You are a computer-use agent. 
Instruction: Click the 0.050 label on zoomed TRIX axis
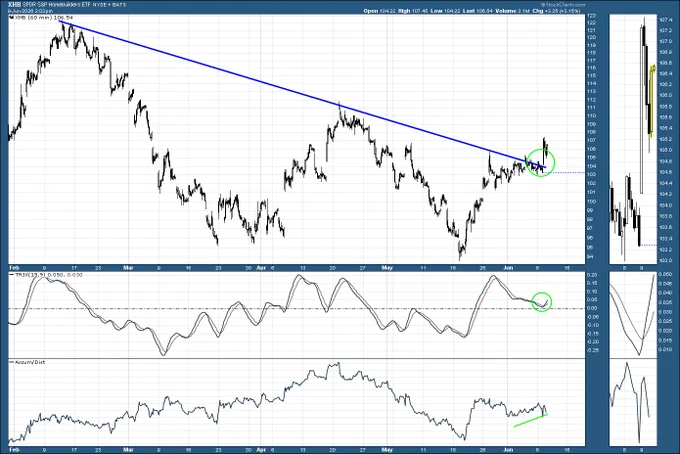point(666,274)
